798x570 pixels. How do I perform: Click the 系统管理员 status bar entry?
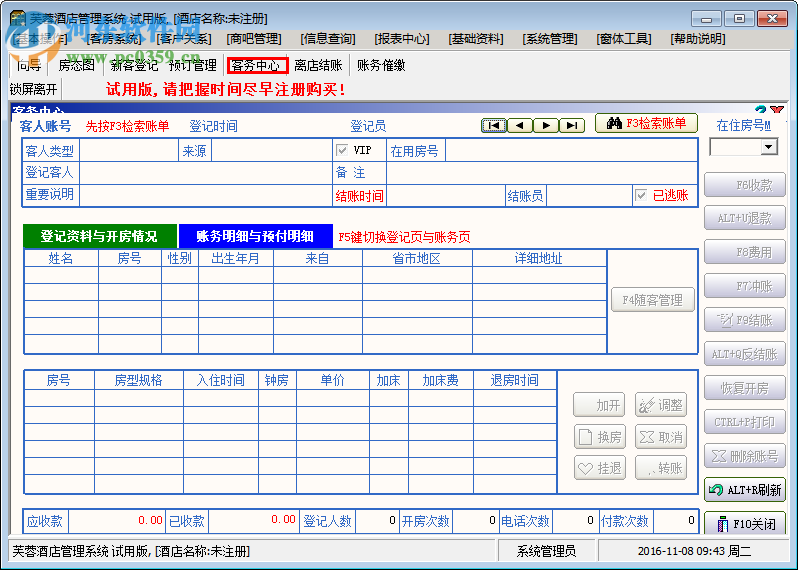pyautogui.click(x=547, y=551)
